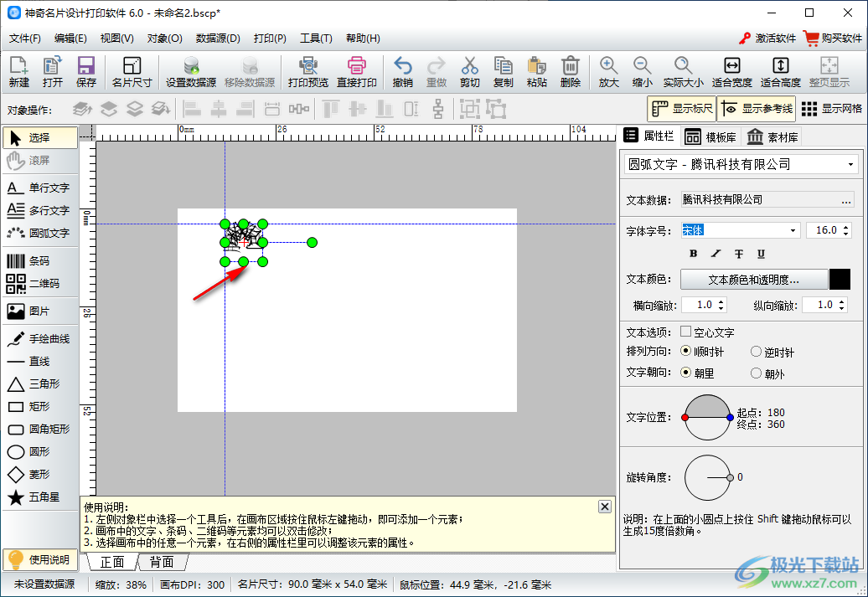Switch to the 背面 back side tab

(162, 562)
